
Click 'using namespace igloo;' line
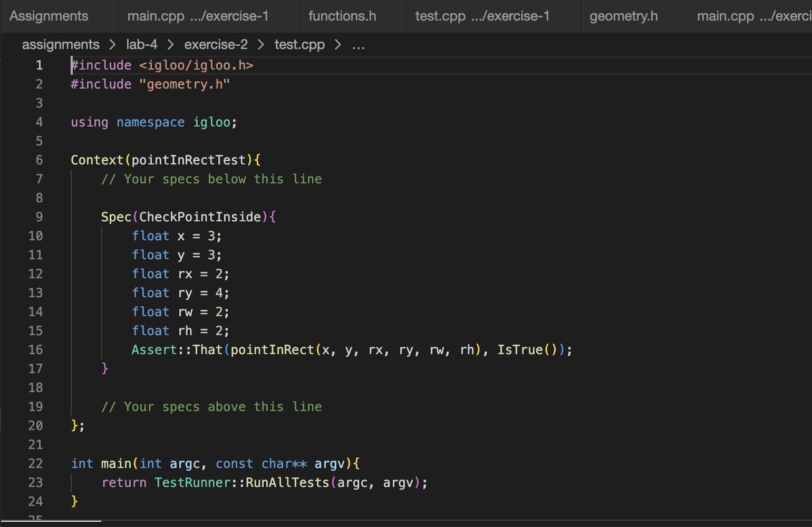tap(154, 122)
